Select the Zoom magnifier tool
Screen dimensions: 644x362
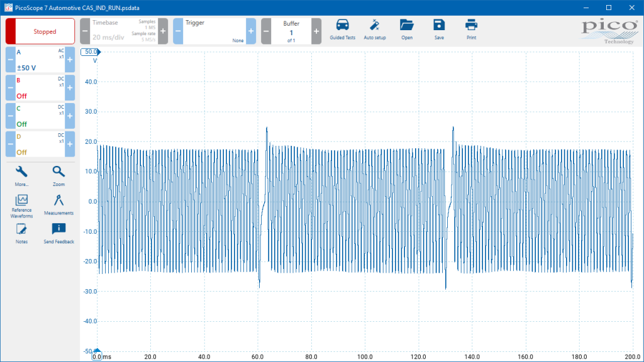point(58,176)
